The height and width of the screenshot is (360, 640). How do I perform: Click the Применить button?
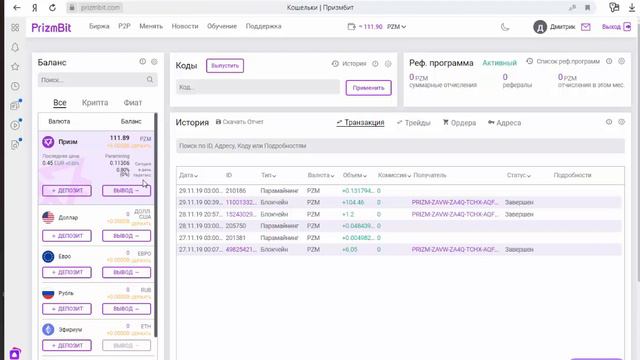coord(369,88)
